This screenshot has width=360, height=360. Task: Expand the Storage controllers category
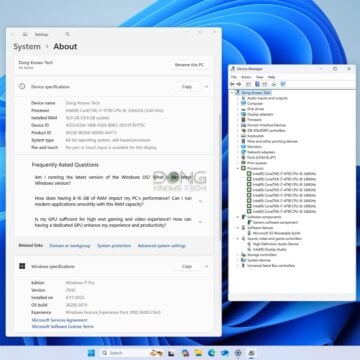pos(238,255)
